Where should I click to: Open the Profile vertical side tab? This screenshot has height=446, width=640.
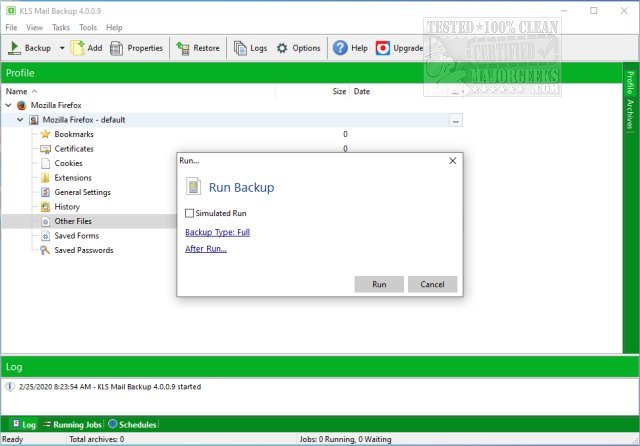(630, 82)
